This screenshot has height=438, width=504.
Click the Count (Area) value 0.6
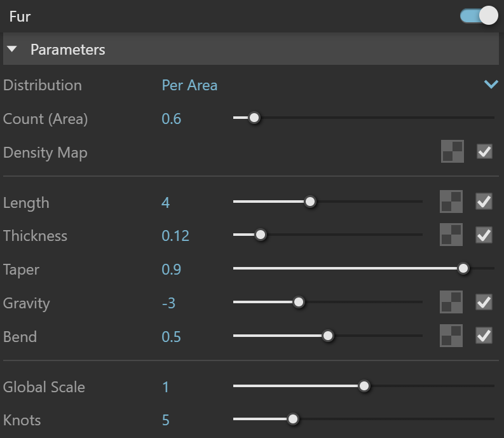(x=172, y=119)
